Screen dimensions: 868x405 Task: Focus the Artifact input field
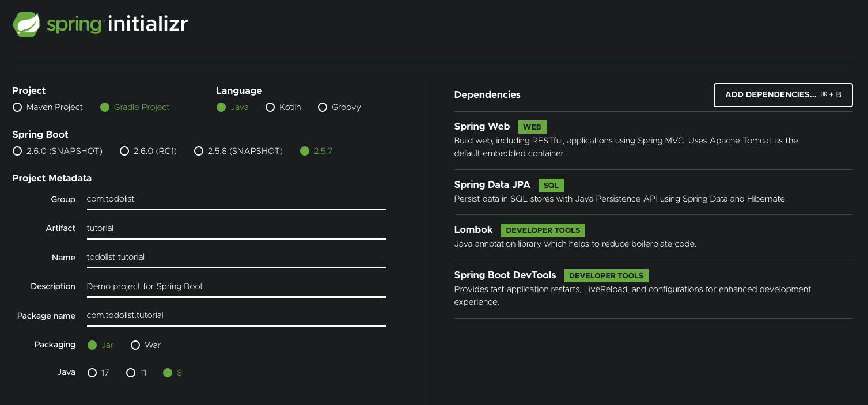[236, 228]
